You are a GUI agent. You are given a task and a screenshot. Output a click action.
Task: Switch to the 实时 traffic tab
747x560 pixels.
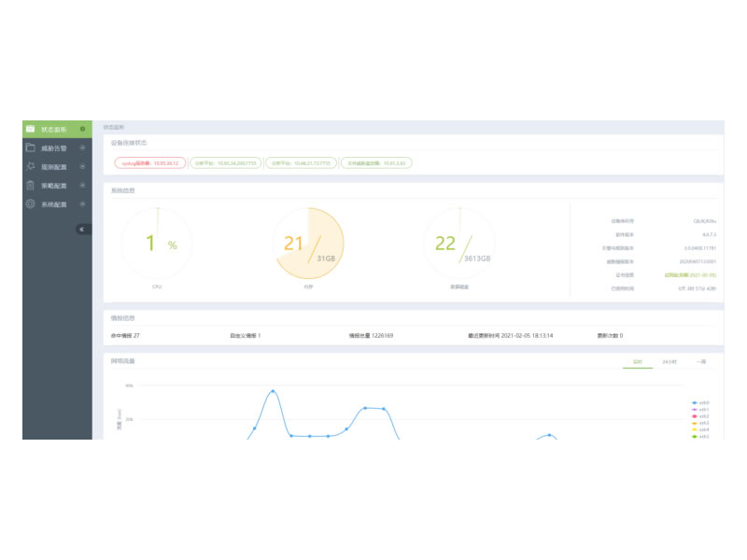click(638, 361)
